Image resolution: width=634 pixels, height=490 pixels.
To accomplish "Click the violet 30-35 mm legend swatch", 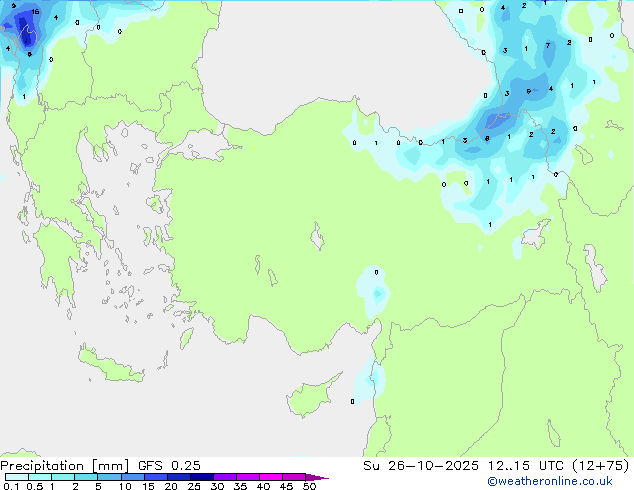I will [x=225, y=477].
